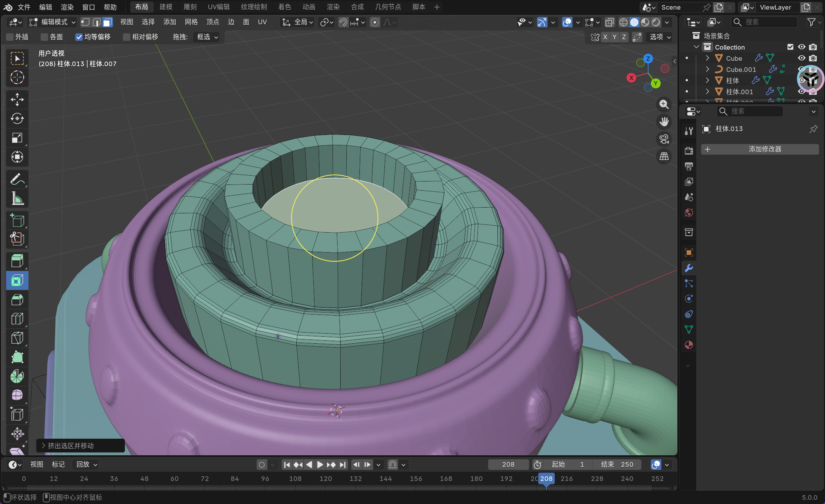This screenshot has height=504, width=825.
Task: Toggle camera view icon in viewport
Action: click(664, 139)
